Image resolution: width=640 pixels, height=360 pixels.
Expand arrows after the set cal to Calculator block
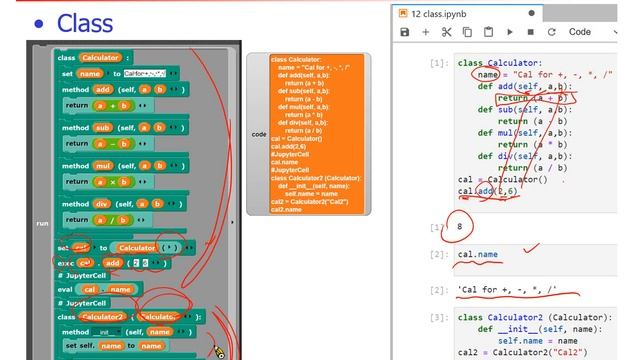pos(189,248)
